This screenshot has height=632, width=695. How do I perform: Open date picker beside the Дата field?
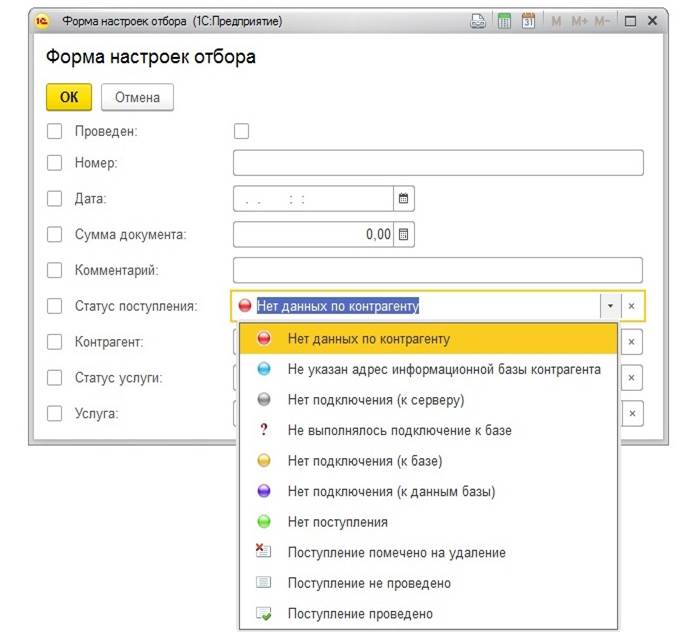tap(404, 198)
